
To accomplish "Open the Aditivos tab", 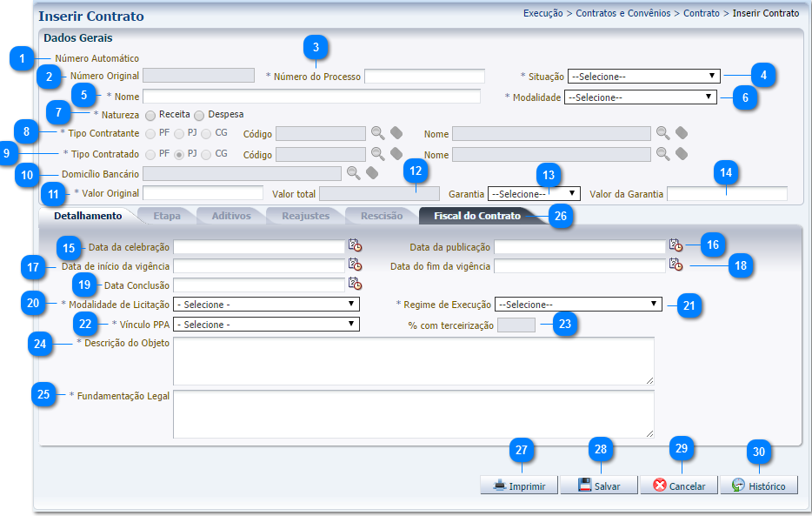I will click(231, 215).
